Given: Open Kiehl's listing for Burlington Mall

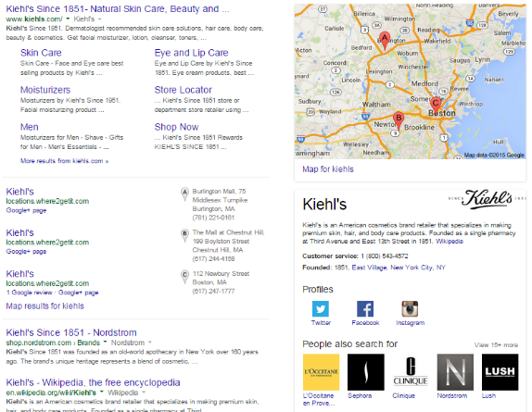Looking at the screenshot, I should point(20,192).
